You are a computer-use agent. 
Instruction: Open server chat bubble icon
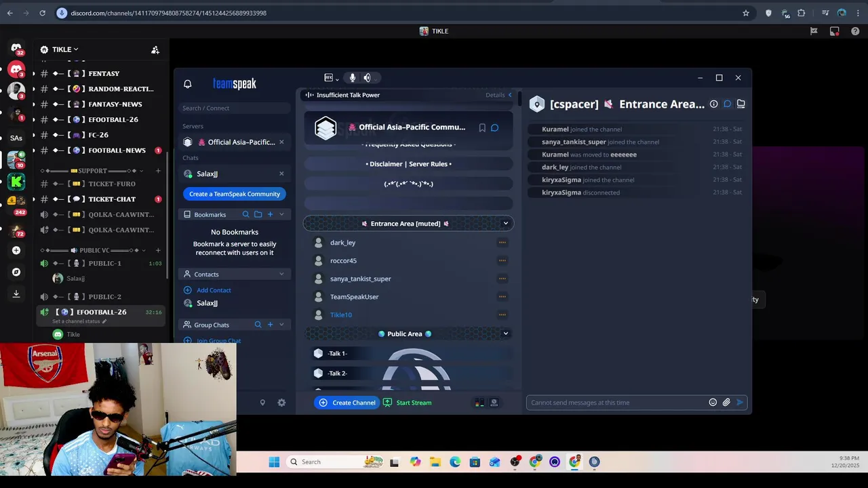[494, 127]
